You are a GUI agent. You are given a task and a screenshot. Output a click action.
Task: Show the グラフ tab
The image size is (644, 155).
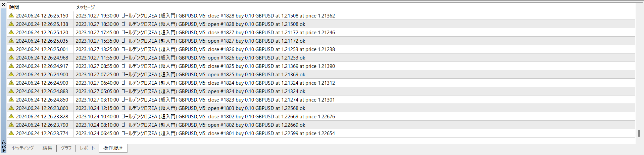pos(66,148)
